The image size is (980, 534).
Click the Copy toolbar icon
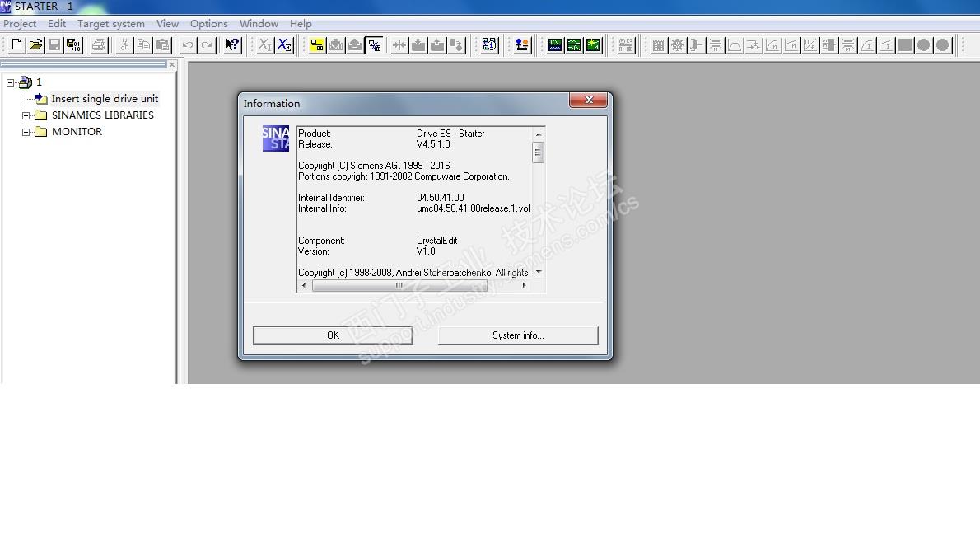click(x=143, y=45)
